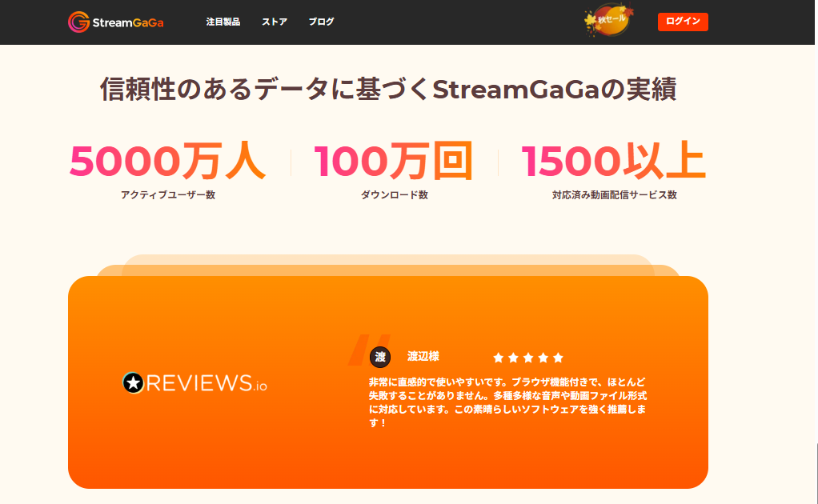Click the ログイン button
The image size is (818, 504).
[683, 22]
